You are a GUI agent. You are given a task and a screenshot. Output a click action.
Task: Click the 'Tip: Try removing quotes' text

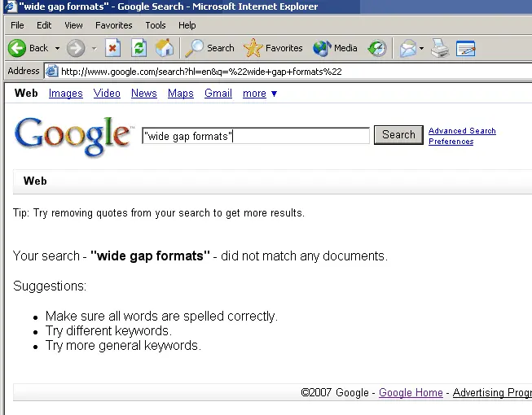click(159, 213)
